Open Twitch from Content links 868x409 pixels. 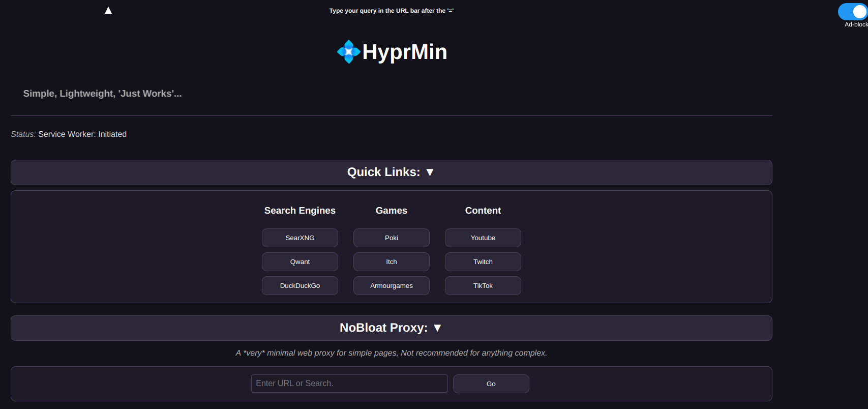(483, 262)
